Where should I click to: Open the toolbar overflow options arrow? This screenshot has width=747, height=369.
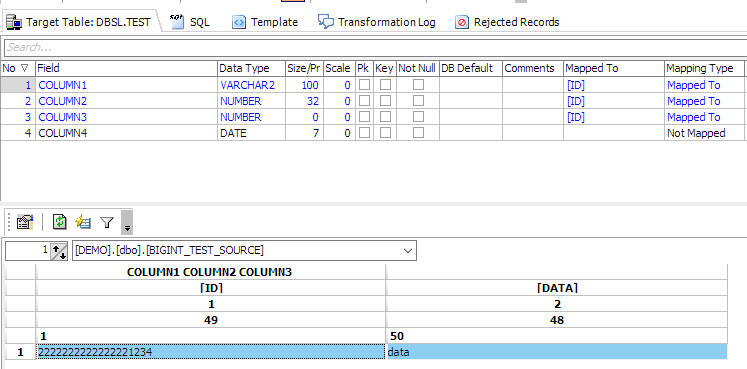point(127,222)
